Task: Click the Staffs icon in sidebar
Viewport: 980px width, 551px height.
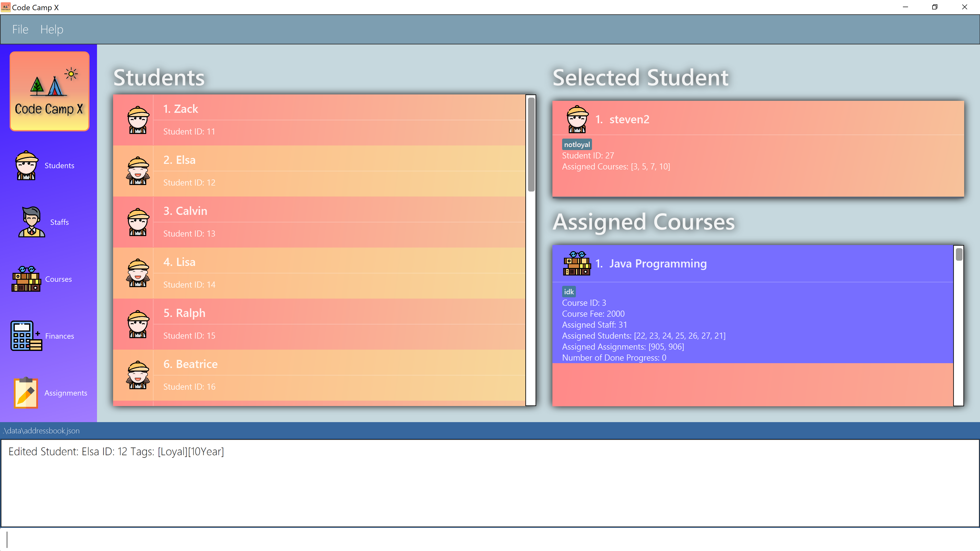Action: [x=32, y=222]
